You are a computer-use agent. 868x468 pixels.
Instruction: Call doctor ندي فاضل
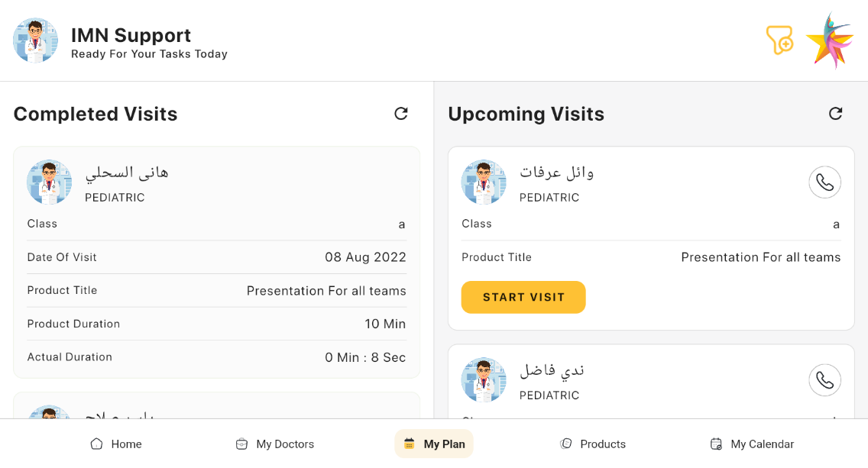(824, 380)
